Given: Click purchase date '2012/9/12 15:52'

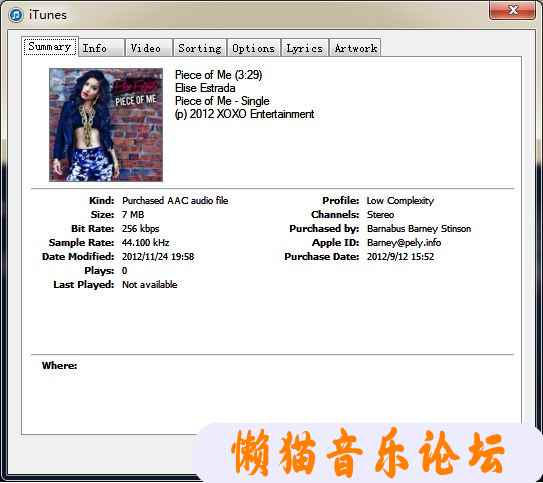Looking at the screenshot, I should [x=400, y=257].
